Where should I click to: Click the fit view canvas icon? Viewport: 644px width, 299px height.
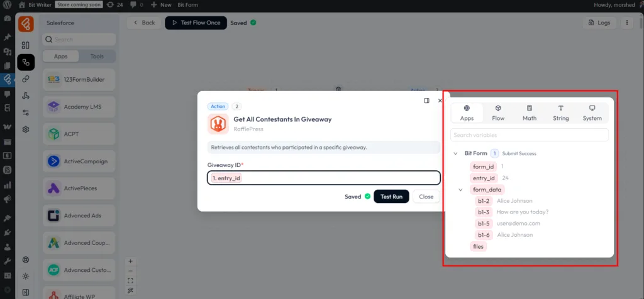tap(131, 281)
